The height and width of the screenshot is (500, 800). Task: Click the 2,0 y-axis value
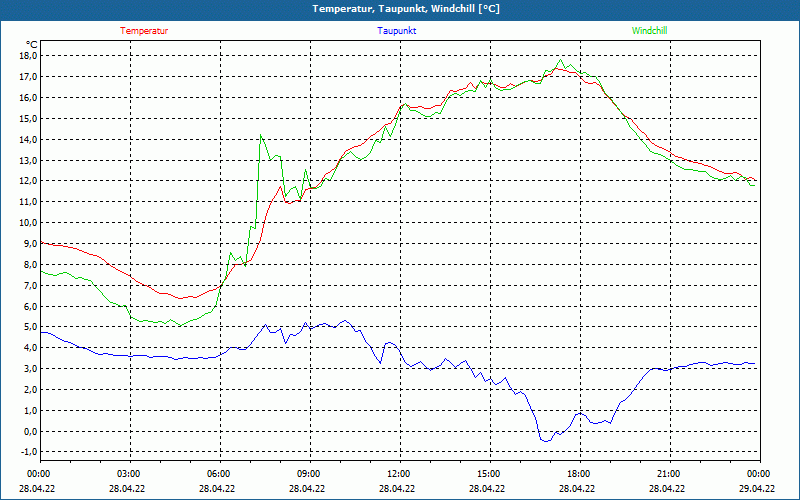tap(31, 389)
